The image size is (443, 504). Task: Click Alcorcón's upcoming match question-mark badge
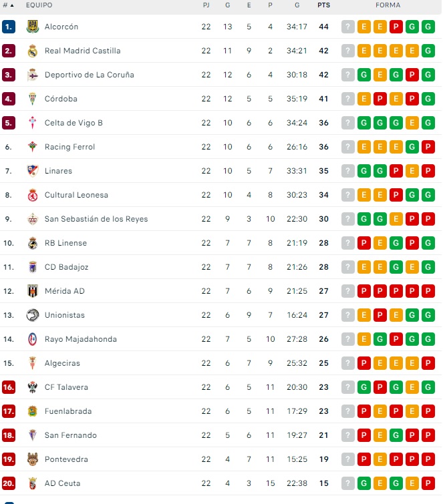point(347,27)
